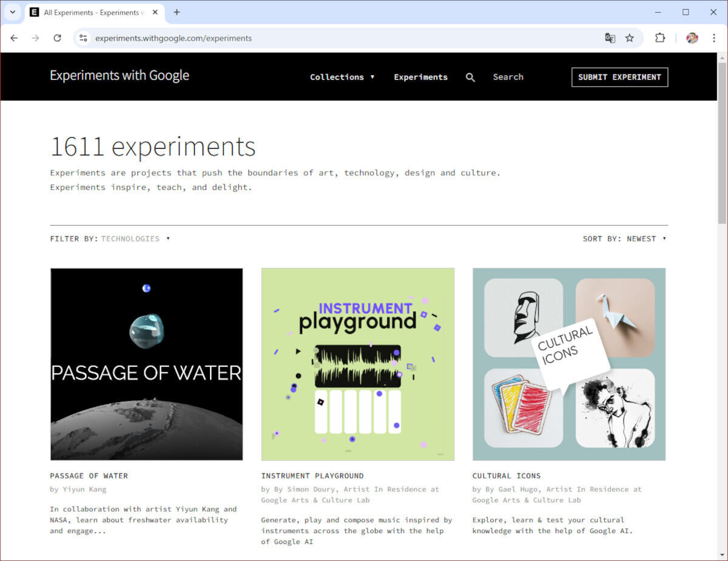Open the Instrument Playground thumbnail
This screenshot has height=561, width=728.
357,364
